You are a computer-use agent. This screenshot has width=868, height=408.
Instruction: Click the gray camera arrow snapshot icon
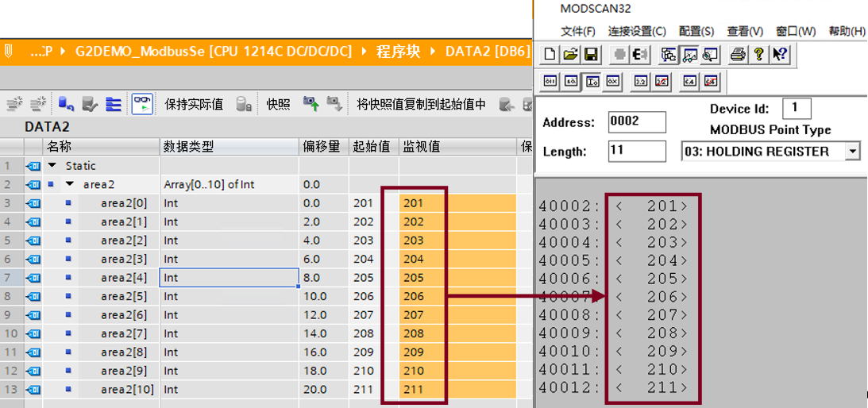(x=334, y=103)
